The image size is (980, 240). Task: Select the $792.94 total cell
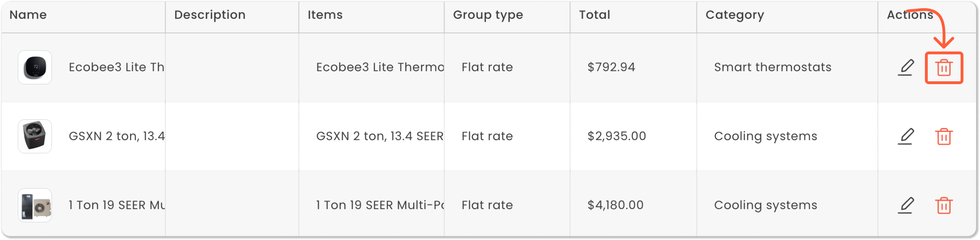[x=611, y=68]
